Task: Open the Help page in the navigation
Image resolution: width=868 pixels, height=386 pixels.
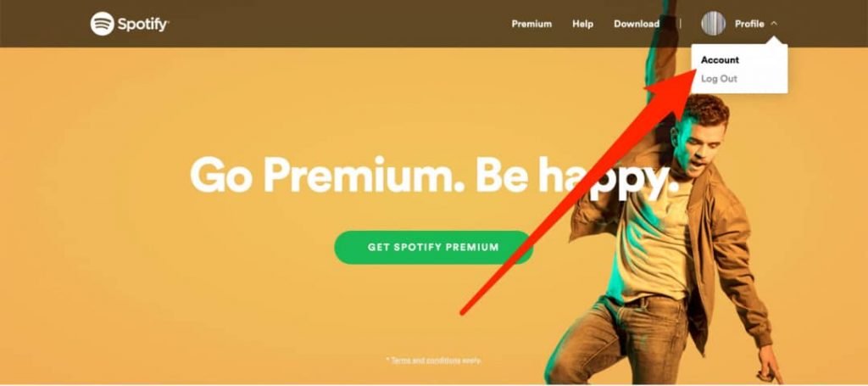Action: point(582,24)
